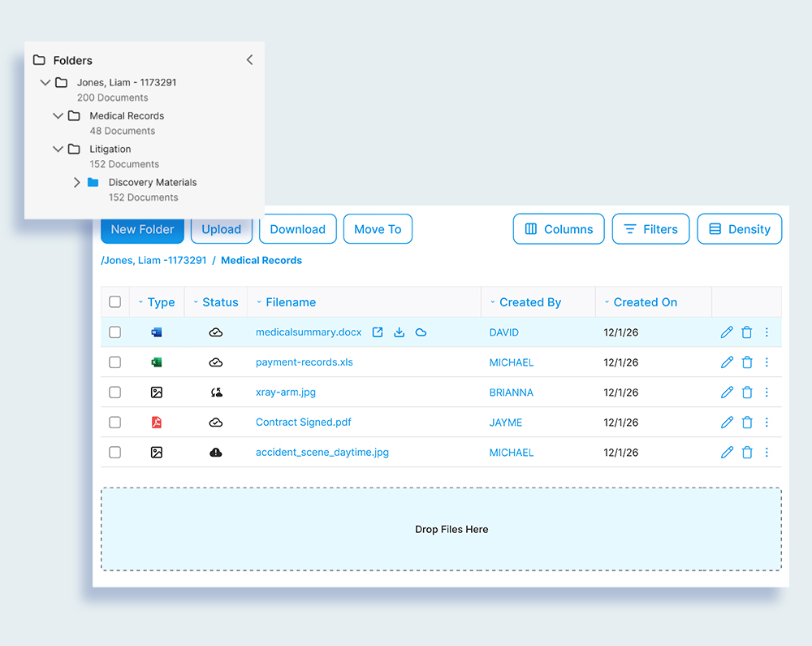Open the Filters menu
812x646 pixels.
650,229
